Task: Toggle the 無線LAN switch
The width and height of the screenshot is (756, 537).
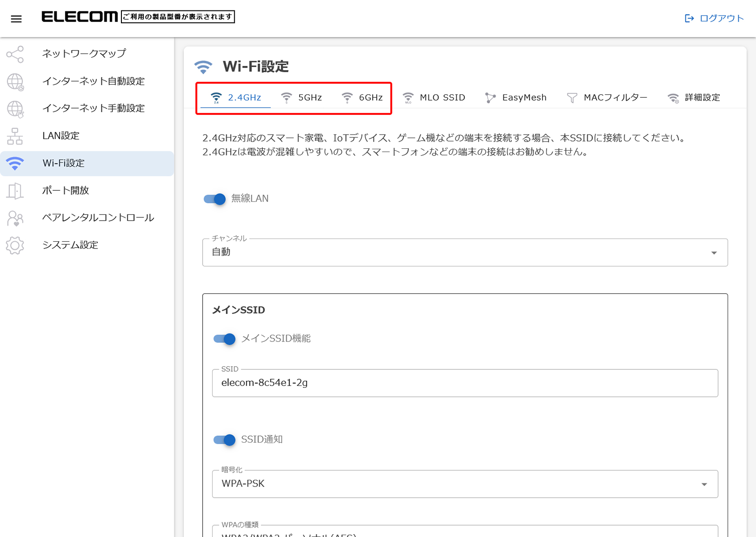Action: 215,199
